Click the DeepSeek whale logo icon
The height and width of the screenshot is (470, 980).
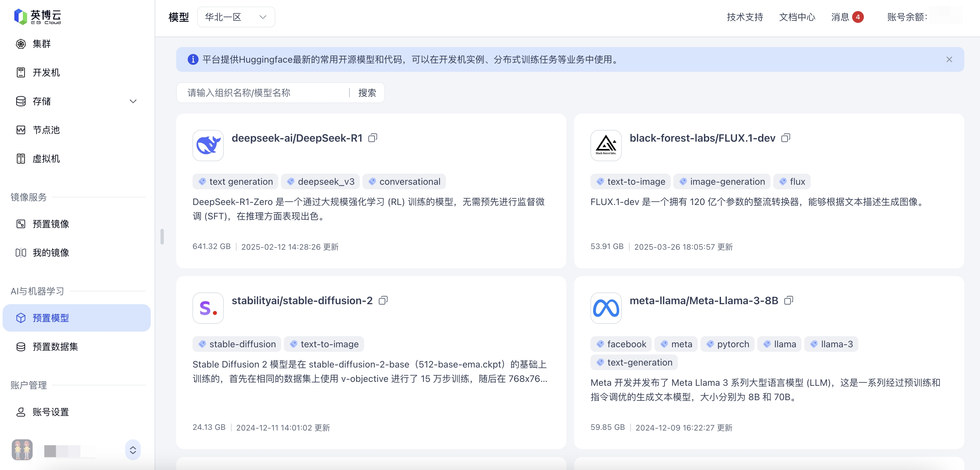pos(208,145)
